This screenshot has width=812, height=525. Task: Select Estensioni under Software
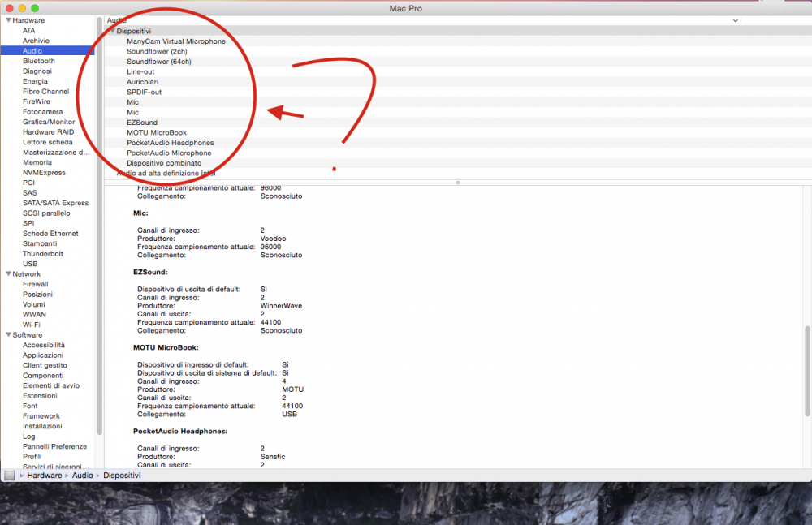40,395
